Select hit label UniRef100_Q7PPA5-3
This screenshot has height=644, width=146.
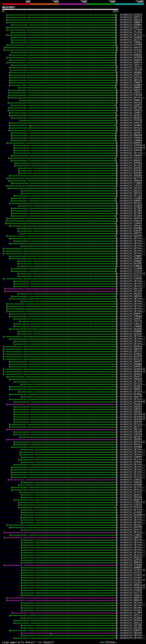[x=132, y=148]
